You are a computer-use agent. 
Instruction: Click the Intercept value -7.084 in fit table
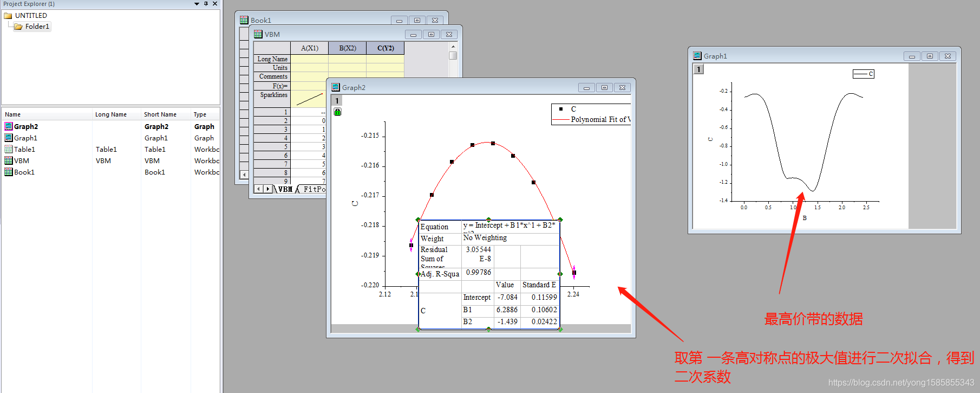pyautogui.click(x=507, y=298)
